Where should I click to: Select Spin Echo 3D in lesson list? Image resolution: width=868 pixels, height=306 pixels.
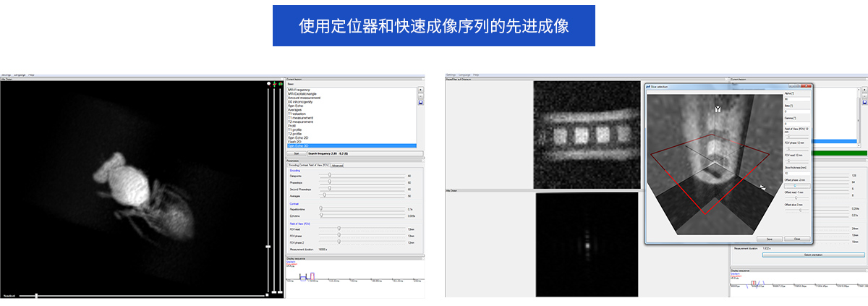pyautogui.click(x=299, y=146)
